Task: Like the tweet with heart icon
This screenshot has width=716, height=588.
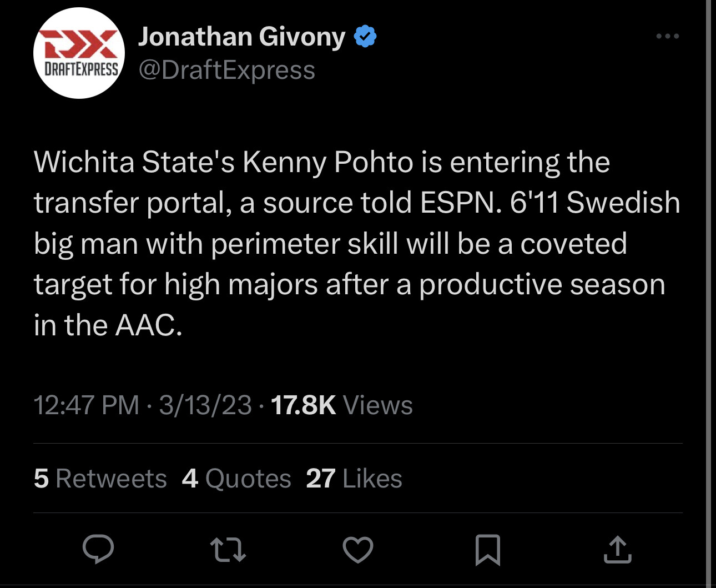Action: tap(357, 550)
